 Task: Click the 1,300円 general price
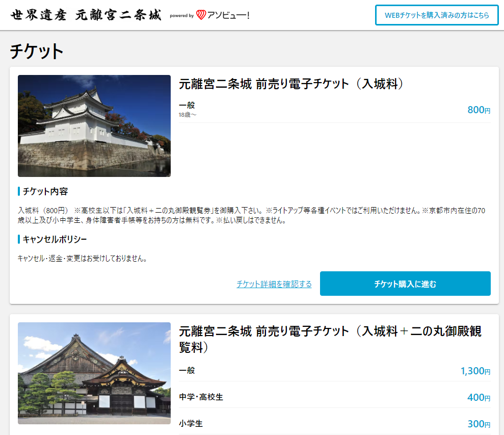pyautogui.click(x=475, y=371)
